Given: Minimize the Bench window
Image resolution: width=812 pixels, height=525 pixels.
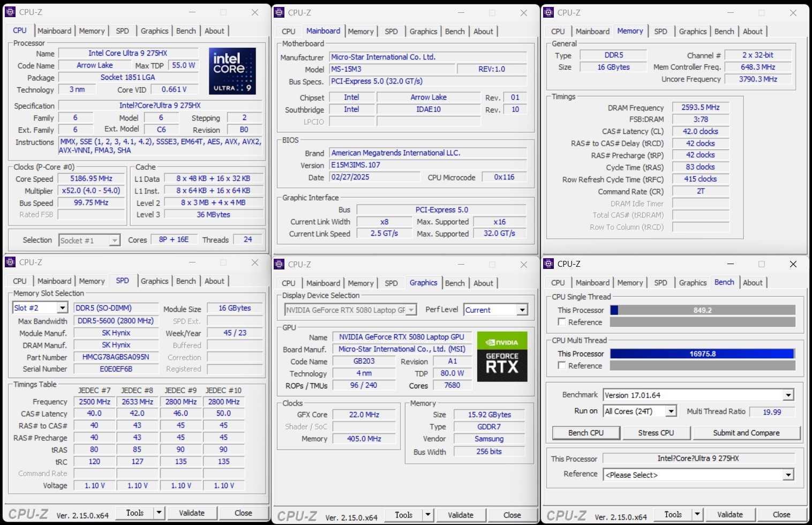Looking at the screenshot, I should pyautogui.click(x=730, y=264).
